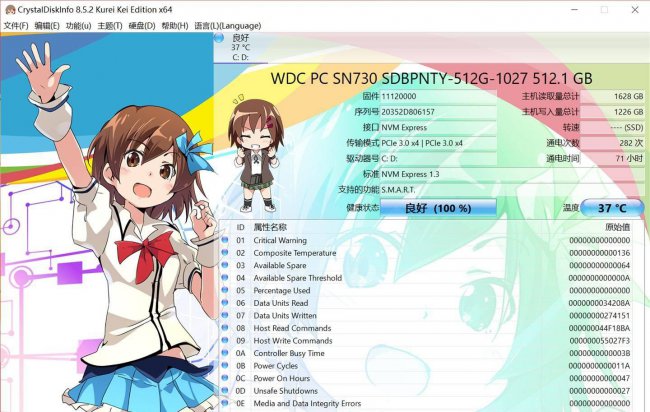Click status orb of Controller Busy Time row
This screenshot has height=412, width=650.
225,353
